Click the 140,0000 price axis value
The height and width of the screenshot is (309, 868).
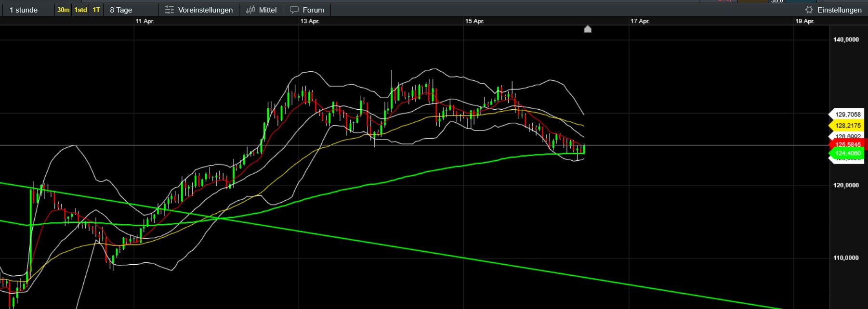(x=846, y=39)
